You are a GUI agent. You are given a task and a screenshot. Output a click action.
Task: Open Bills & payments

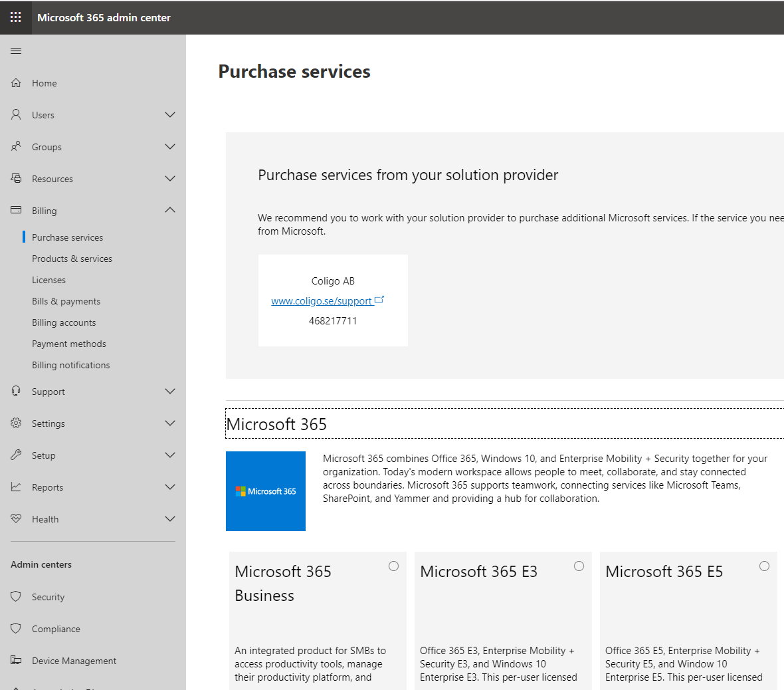tap(66, 300)
